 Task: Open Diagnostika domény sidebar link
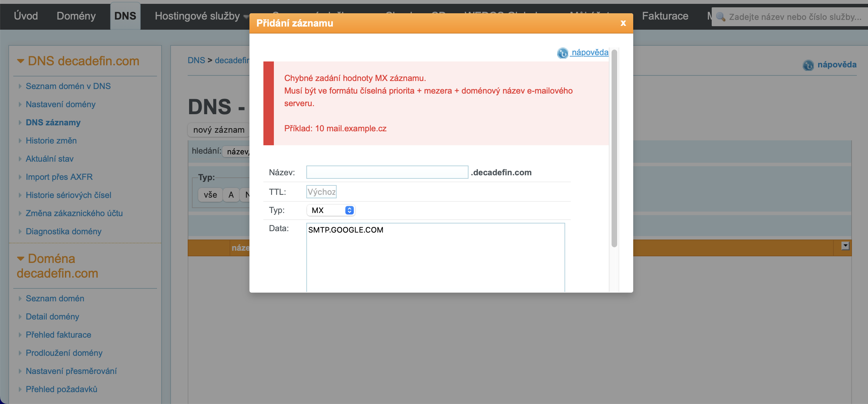pyautogui.click(x=63, y=232)
